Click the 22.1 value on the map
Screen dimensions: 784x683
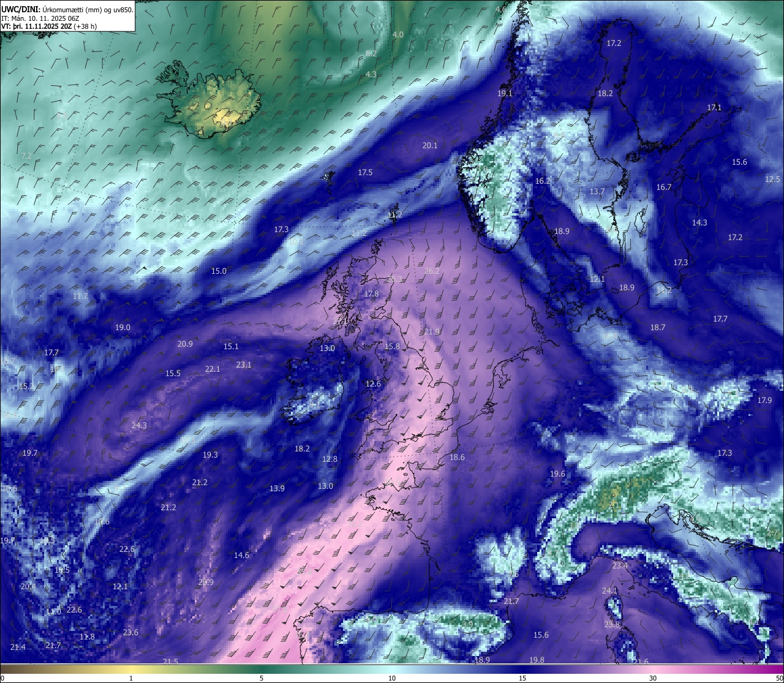click(x=213, y=369)
